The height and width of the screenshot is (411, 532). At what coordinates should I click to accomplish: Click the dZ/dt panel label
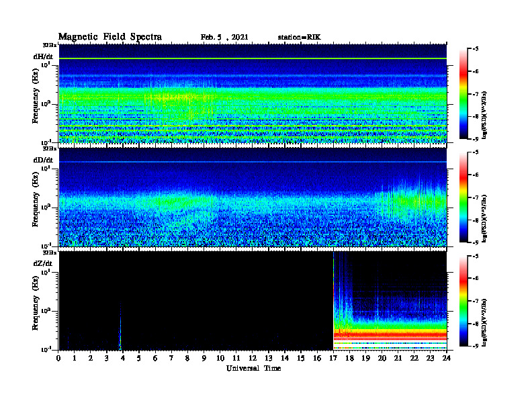[x=43, y=263]
